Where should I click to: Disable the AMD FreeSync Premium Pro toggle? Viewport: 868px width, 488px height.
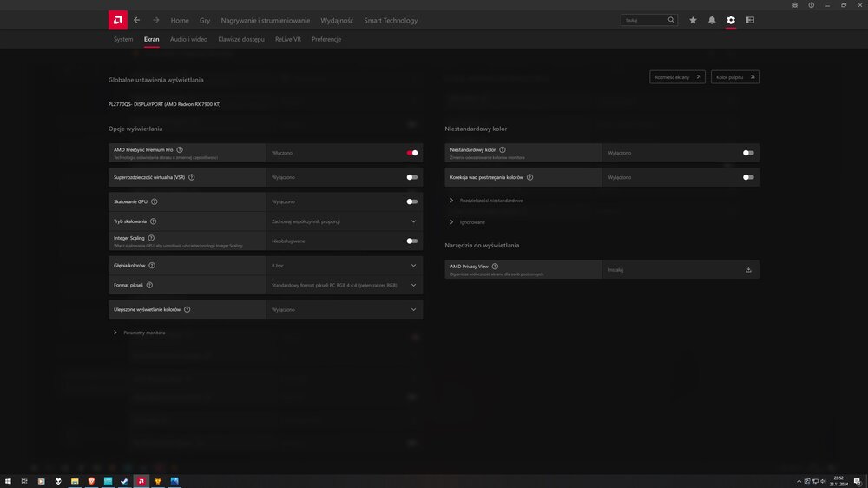[411, 153]
